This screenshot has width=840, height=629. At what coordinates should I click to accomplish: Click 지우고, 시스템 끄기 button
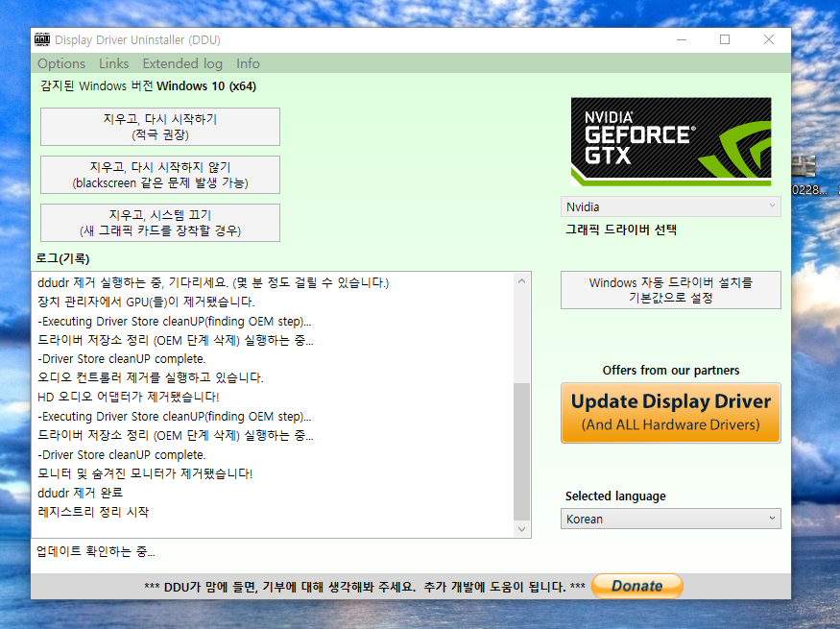point(160,223)
